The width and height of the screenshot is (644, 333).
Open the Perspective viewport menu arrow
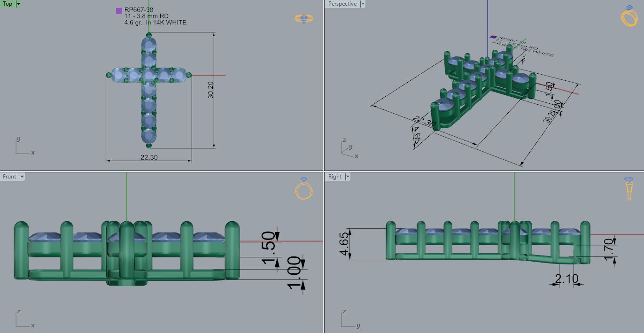[363, 4]
